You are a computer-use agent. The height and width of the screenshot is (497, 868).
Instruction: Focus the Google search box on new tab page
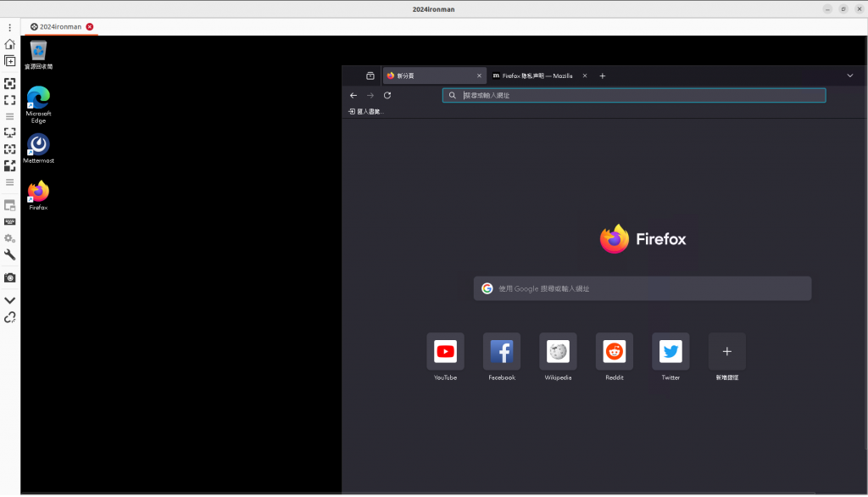(643, 288)
